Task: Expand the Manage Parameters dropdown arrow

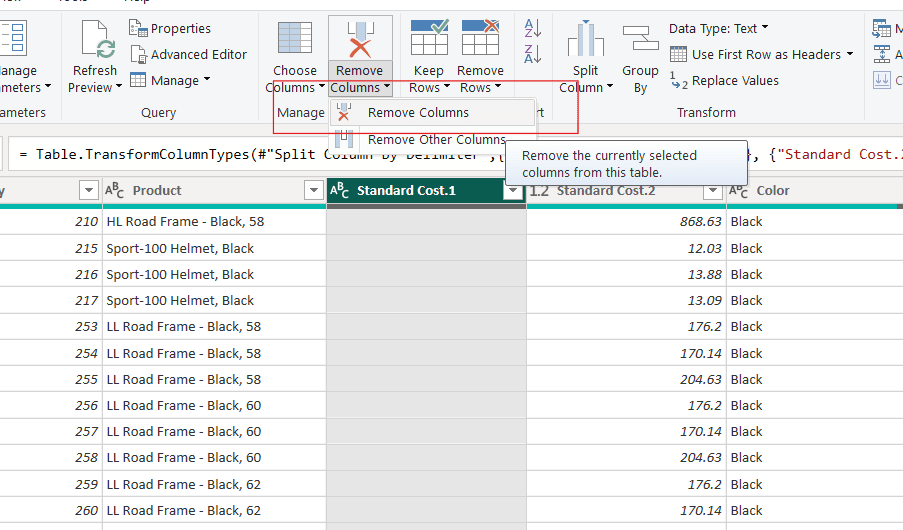Action: point(48,86)
